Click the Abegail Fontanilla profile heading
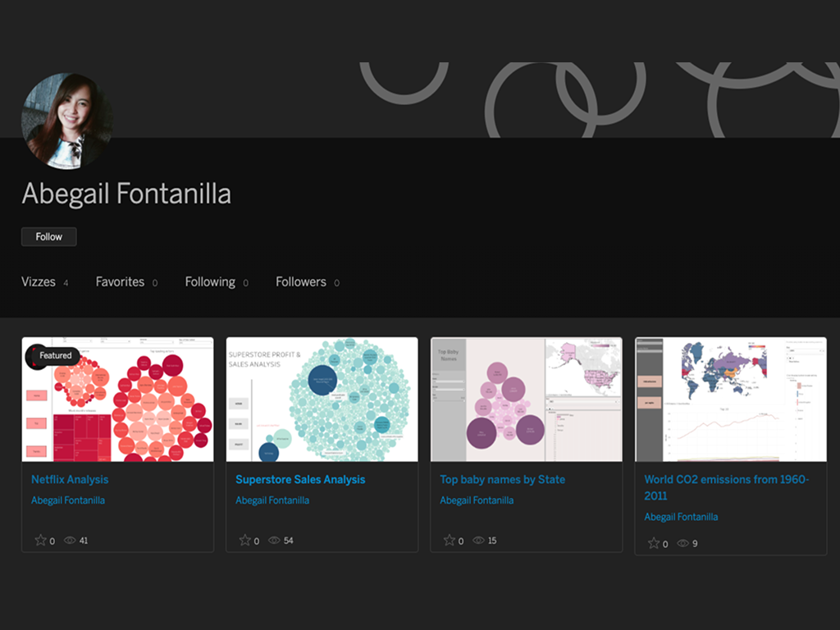The width and height of the screenshot is (840, 630). coord(126,194)
